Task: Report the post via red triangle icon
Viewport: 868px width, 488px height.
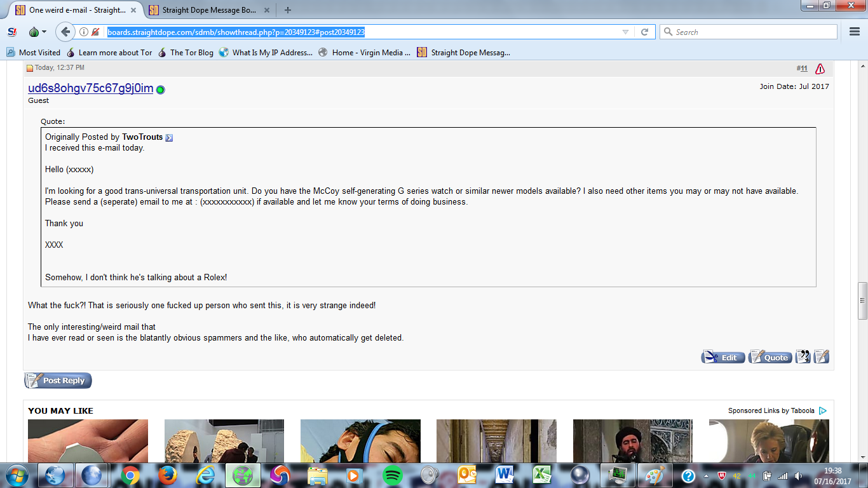Action: (819, 68)
